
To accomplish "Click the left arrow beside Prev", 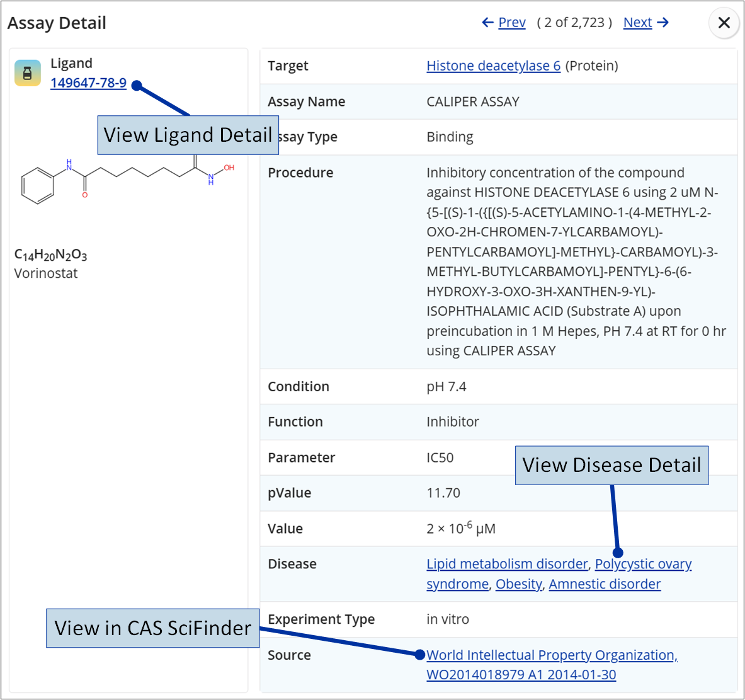I will [487, 23].
